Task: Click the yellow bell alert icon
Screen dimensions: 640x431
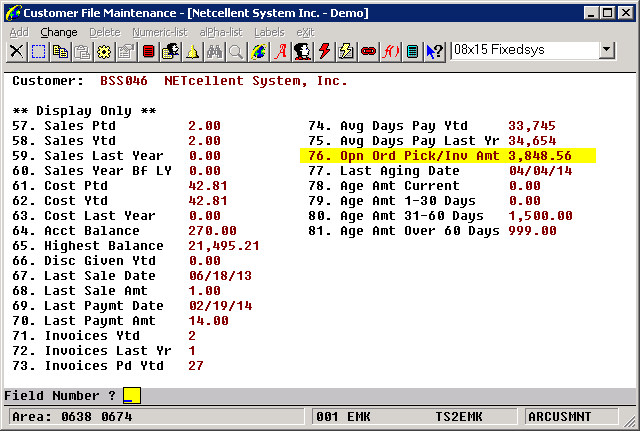Action: [193, 52]
